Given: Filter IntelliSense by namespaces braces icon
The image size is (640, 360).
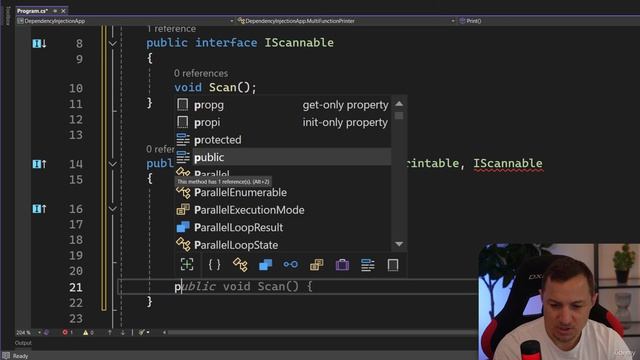Looking at the screenshot, I should click(214, 264).
